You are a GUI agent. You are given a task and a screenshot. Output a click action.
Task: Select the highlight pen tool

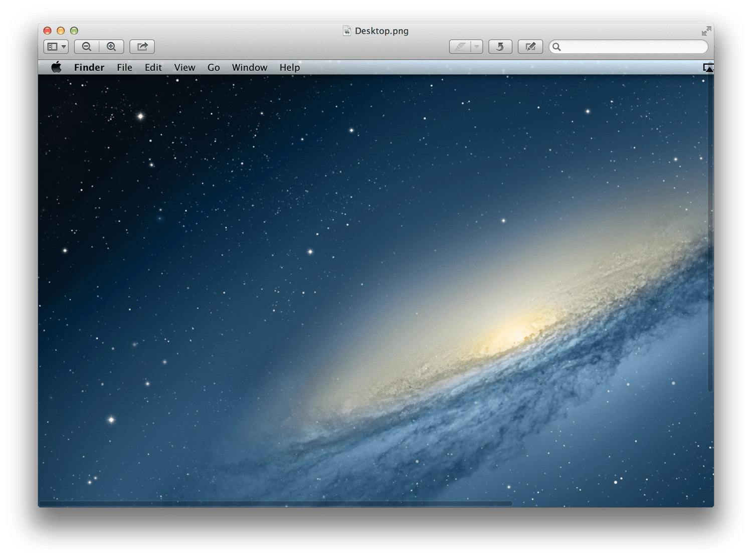(x=460, y=47)
